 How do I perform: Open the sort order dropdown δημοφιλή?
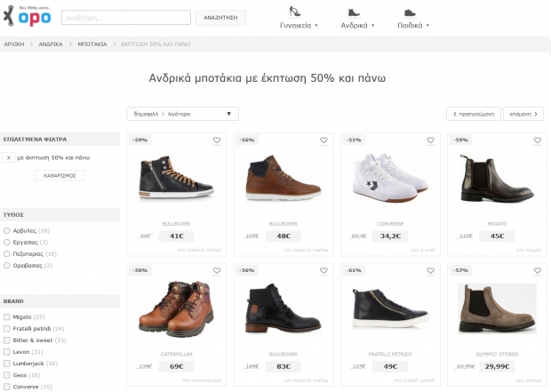click(182, 114)
